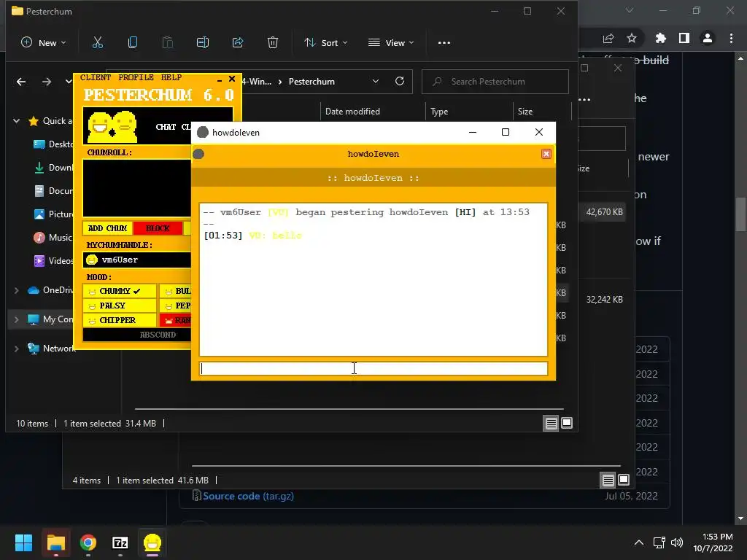The height and width of the screenshot is (560, 747).
Task: Click the Delete trash icon in Explorer toolbar
Action: 273,42
